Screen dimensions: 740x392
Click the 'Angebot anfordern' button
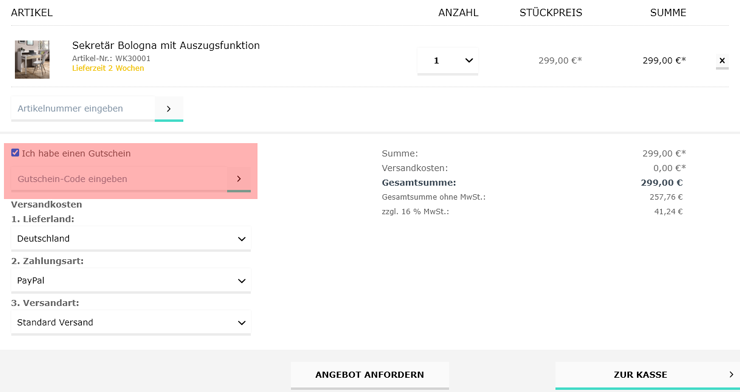click(x=370, y=375)
